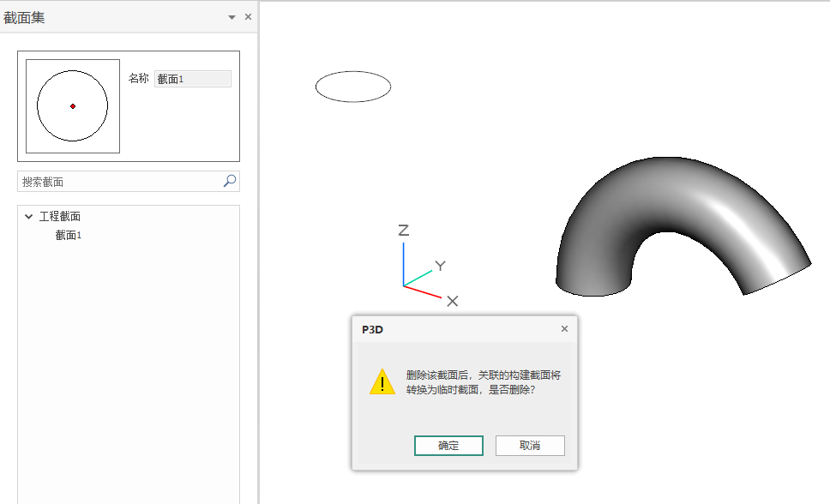Cancel deletion with the 取消 button
The height and width of the screenshot is (504, 830).
point(530,445)
